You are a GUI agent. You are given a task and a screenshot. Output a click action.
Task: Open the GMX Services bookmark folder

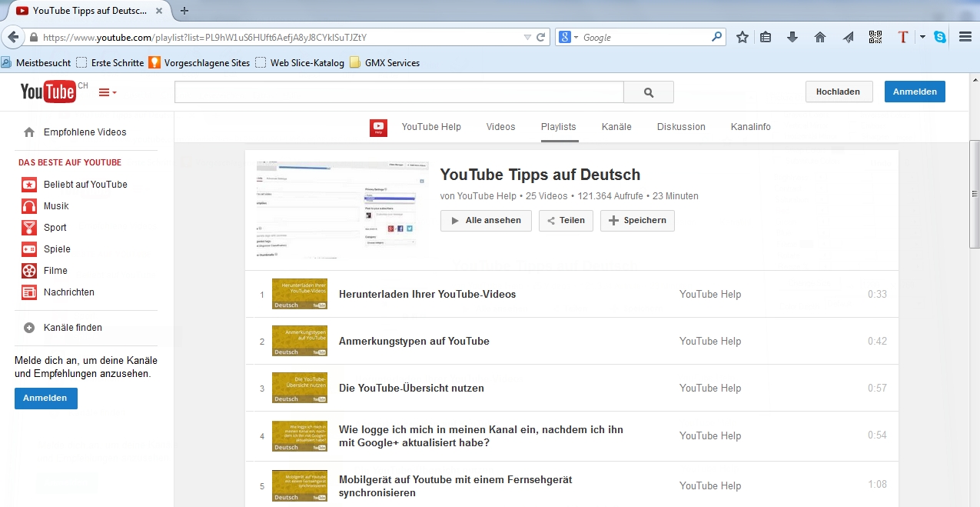pyautogui.click(x=385, y=63)
